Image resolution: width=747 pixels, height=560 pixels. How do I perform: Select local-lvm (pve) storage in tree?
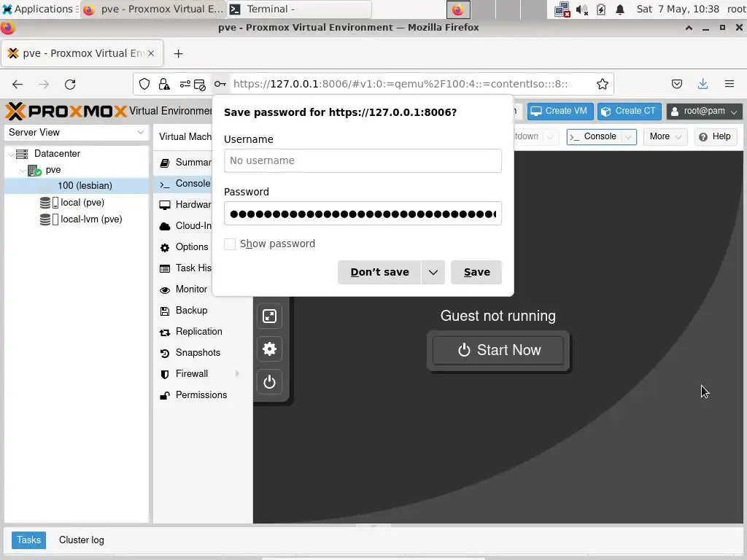(x=76, y=219)
